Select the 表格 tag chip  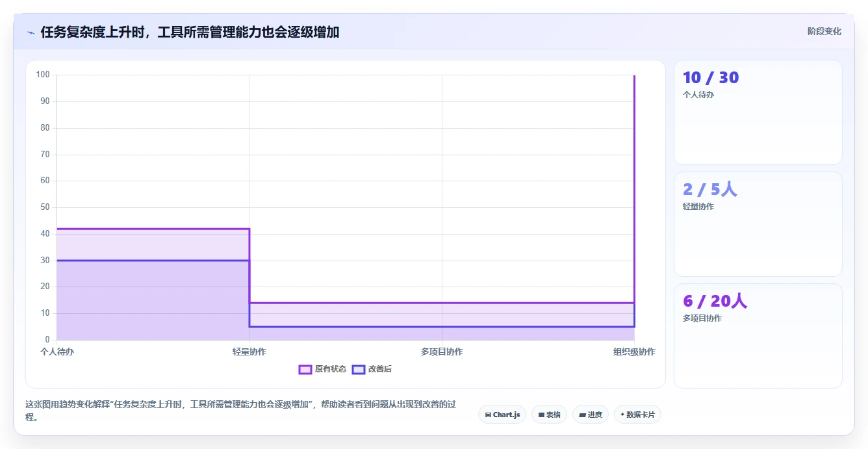(549, 415)
